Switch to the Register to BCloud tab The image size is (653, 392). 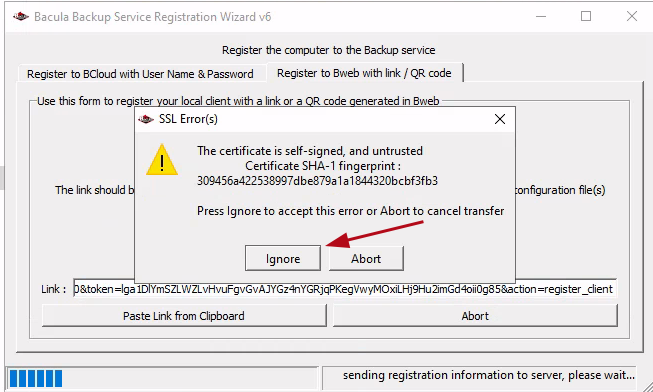pyautogui.click(x=140, y=74)
